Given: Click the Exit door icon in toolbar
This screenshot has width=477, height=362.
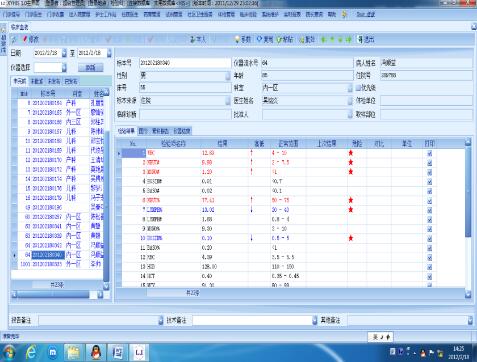Looking at the screenshot, I should (360, 39).
